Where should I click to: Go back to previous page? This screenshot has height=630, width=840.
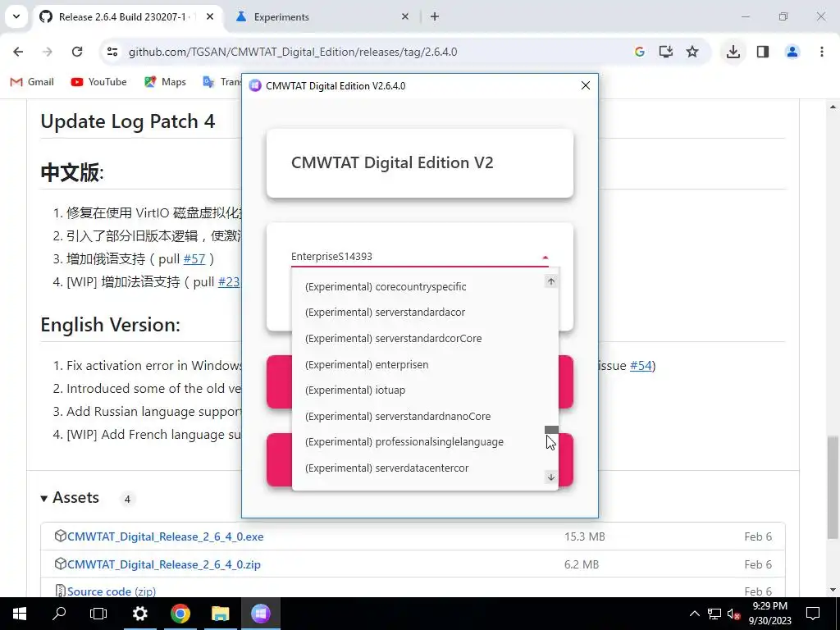pyautogui.click(x=18, y=52)
